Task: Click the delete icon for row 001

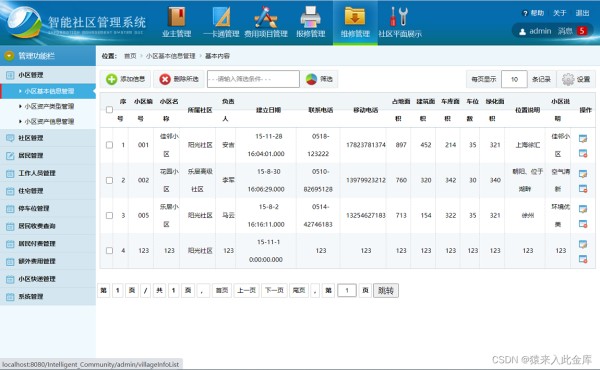Action: click(x=583, y=153)
